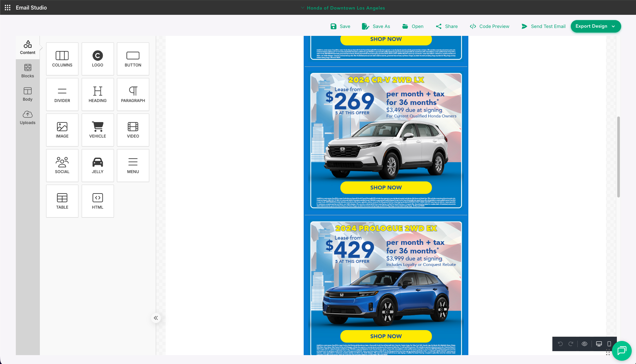The height and width of the screenshot is (364, 636).
Task: Open the chat support bubble
Action: click(622, 351)
